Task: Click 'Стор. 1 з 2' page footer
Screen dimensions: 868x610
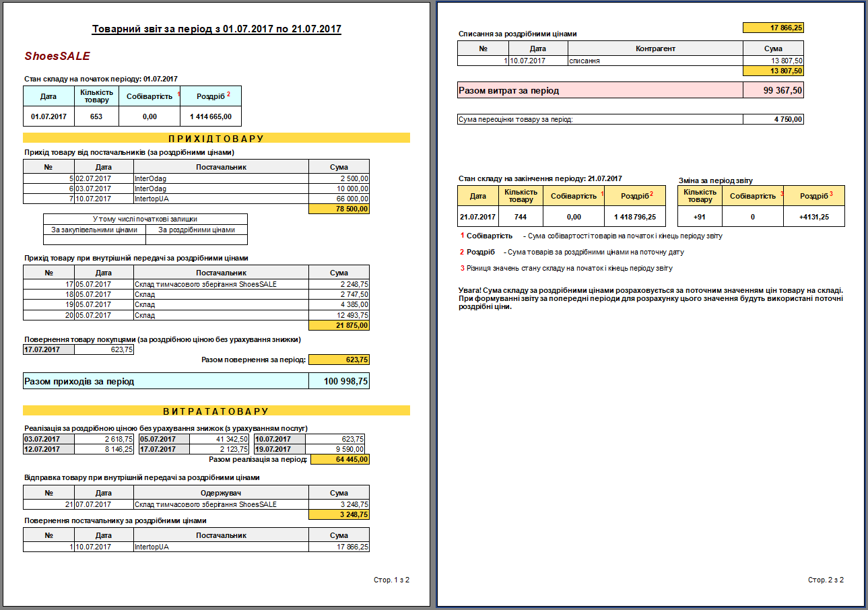Action: 391,580
